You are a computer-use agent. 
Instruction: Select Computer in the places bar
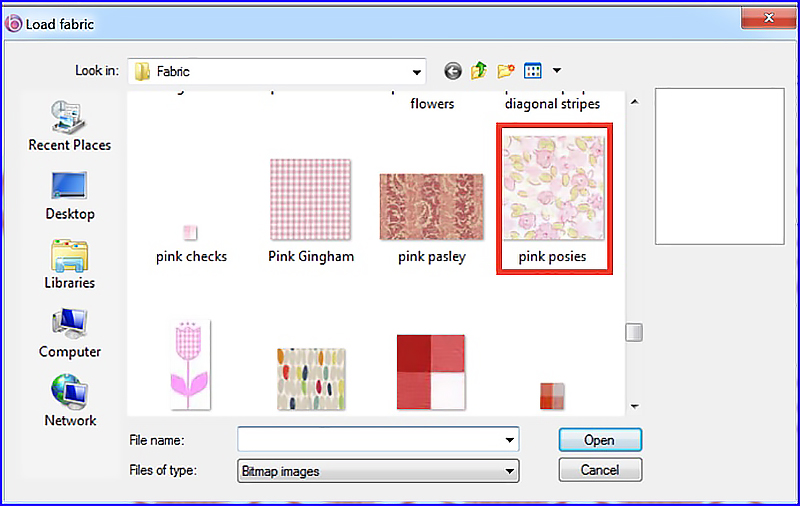pyautogui.click(x=70, y=332)
